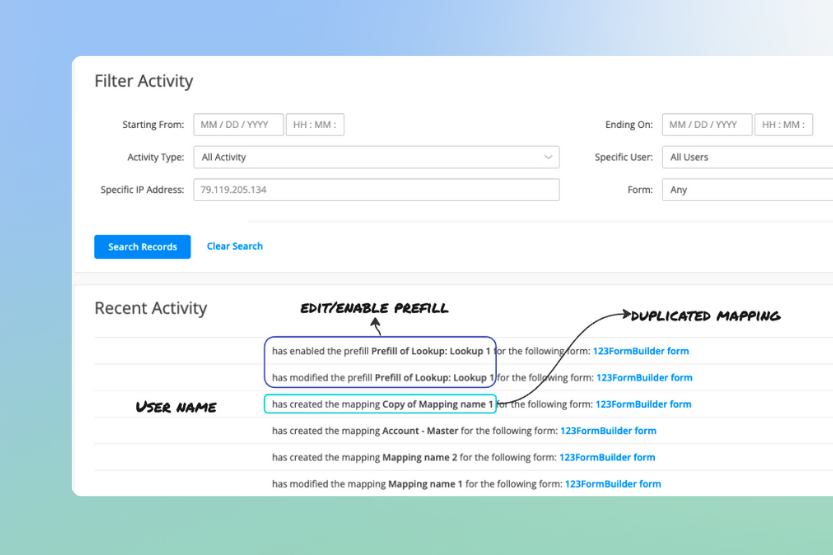Open form link for Copy of Mapping name 1
Viewport: 833px width, 555px height.
(x=643, y=404)
